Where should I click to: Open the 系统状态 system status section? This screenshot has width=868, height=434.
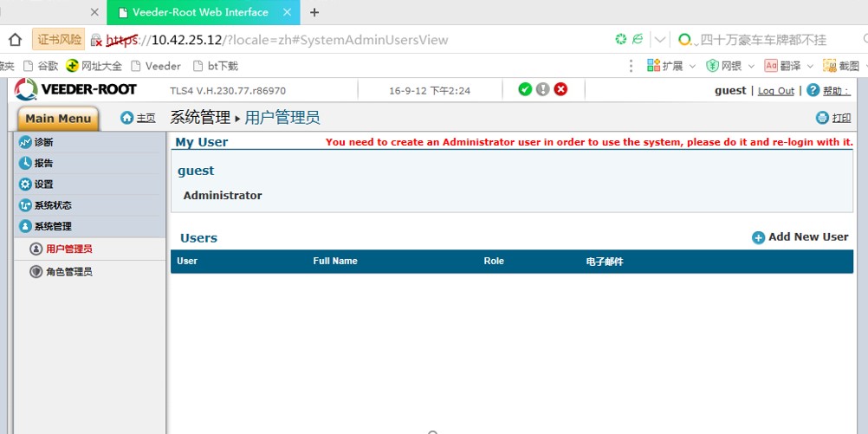pyautogui.click(x=52, y=205)
